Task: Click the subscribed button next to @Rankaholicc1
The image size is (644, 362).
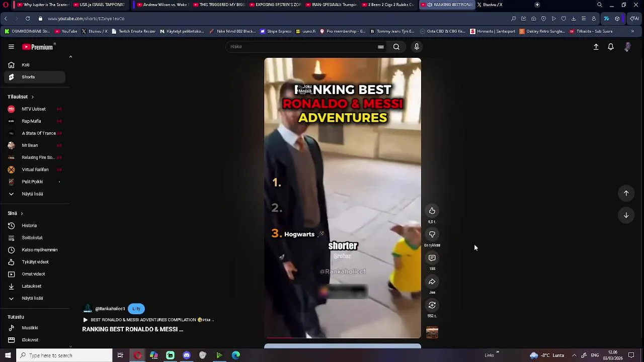Action: (136, 309)
